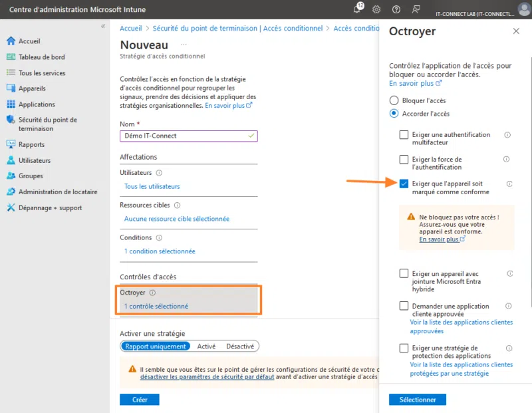Click the Créer button

pyautogui.click(x=140, y=399)
